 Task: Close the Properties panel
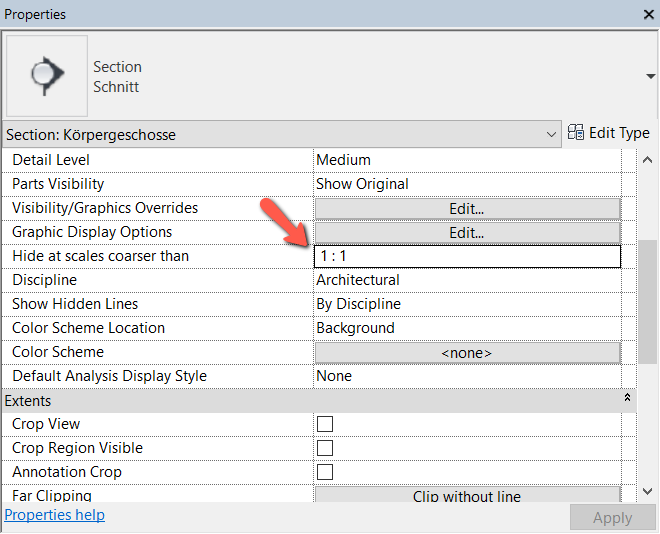pos(649,15)
